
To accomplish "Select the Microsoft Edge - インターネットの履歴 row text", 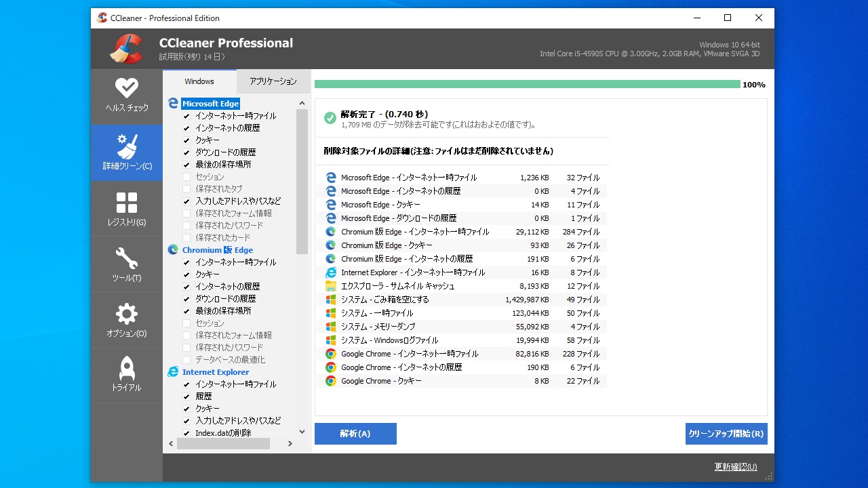I will click(x=401, y=191).
